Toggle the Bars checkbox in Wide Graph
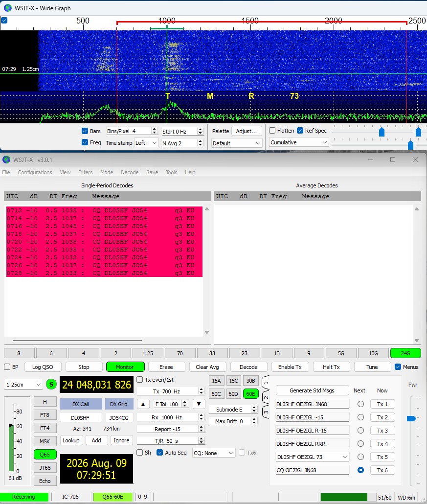 [85, 131]
